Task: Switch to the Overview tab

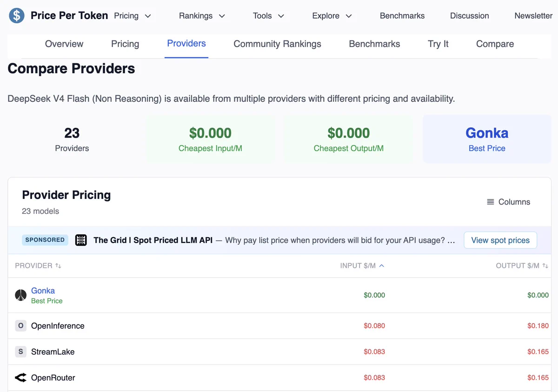Action: pyautogui.click(x=64, y=44)
